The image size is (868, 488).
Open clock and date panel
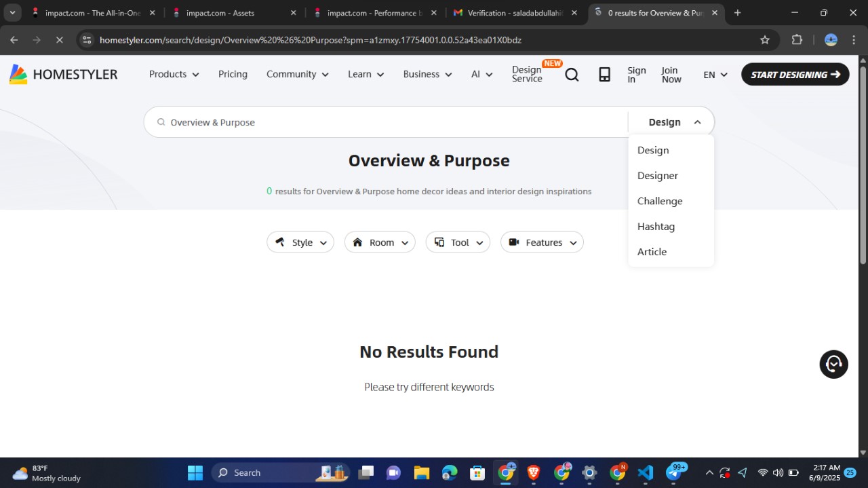[x=825, y=472]
